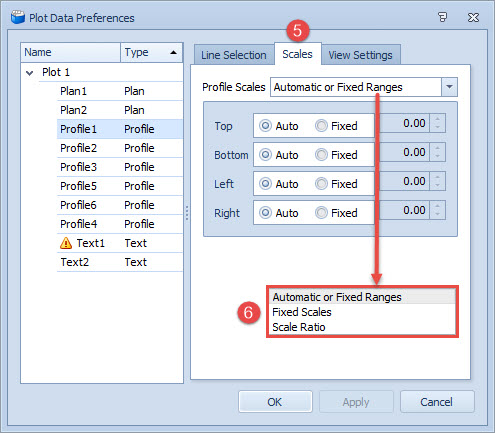The height and width of the screenshot is (433, 495).
Task: Click the OK button
Action: pyautogui.click(x=275, y=402)
